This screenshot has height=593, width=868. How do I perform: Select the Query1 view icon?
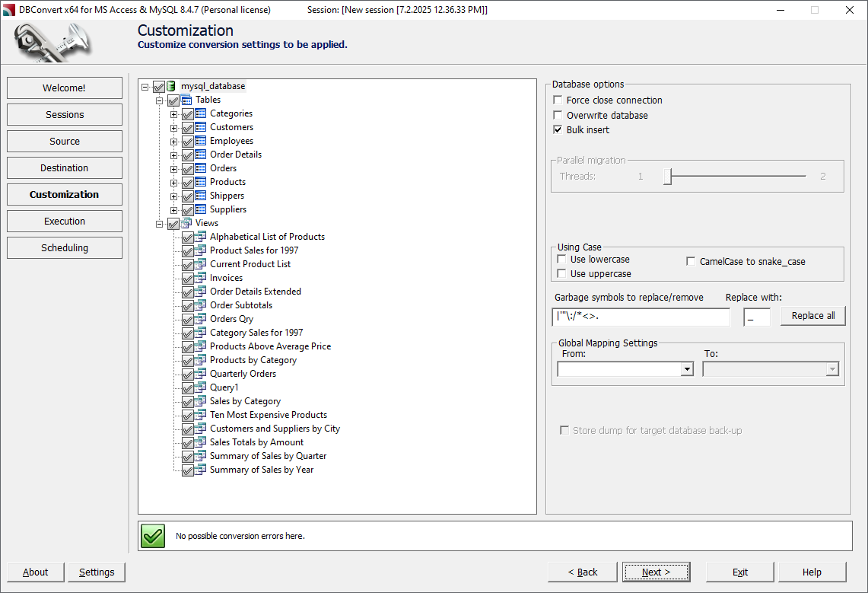click(199, 387)
